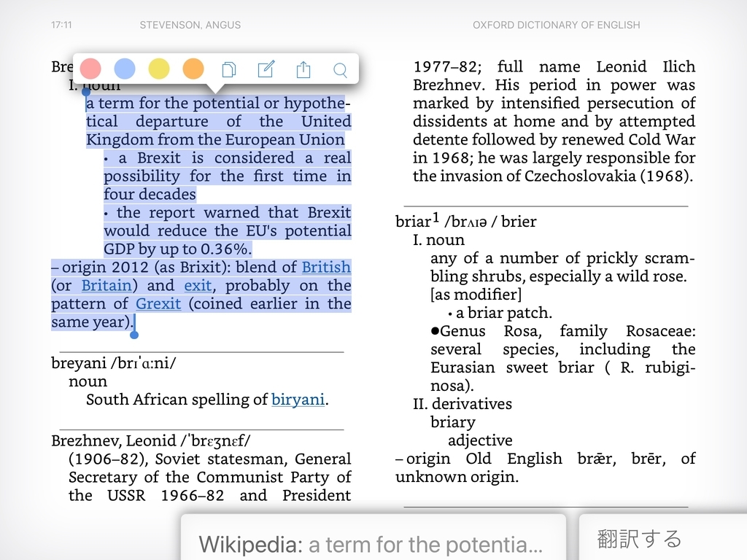The height and width of the screenshot is (560, 747).
Task: Tap the selection end handle
Action: pyautogui.click(x=134, y=335)
